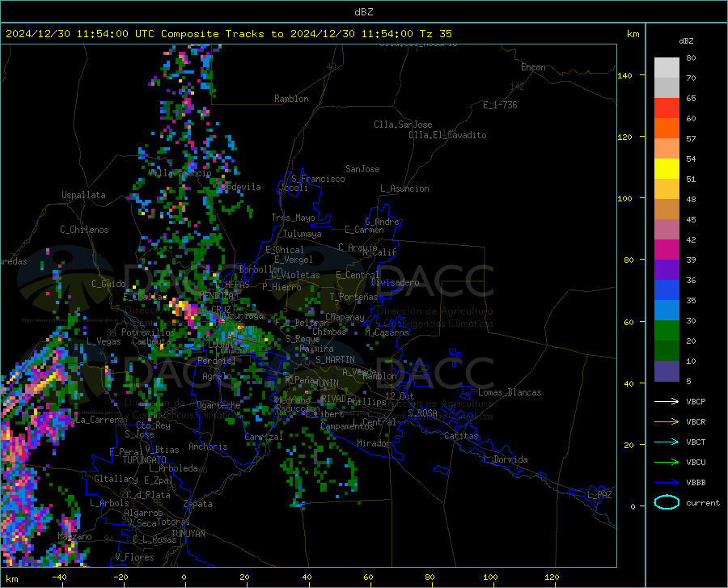Click the Clla.El_Cavadito label

click(447, 135)
